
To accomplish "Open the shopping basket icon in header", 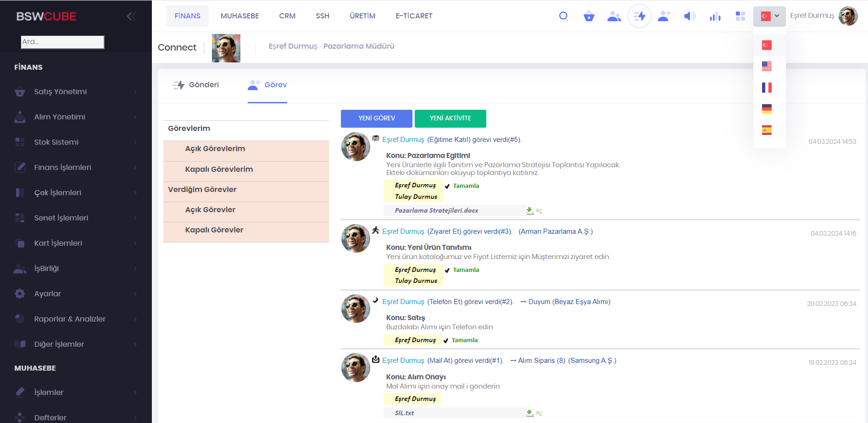I will tap(589, 17).
